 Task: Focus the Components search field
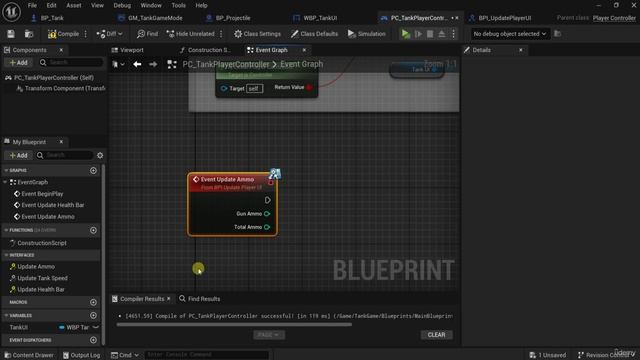[x=71, y=62]
